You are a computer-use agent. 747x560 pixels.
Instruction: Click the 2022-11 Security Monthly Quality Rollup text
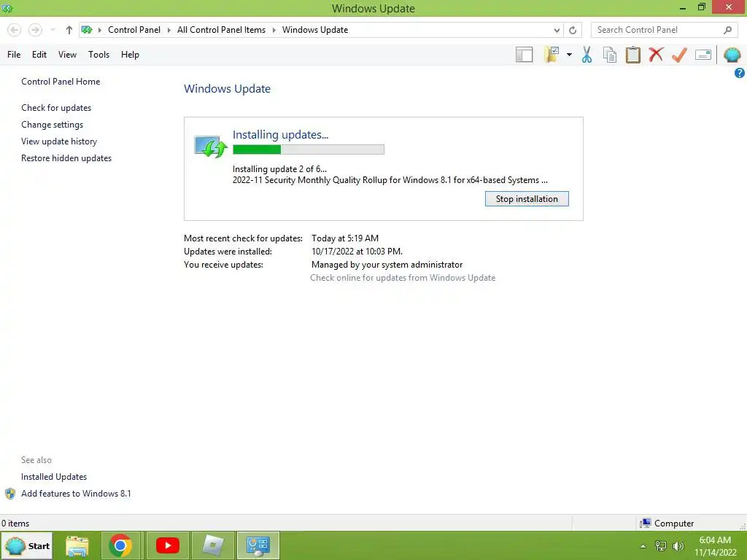click(x=390, y=181)
